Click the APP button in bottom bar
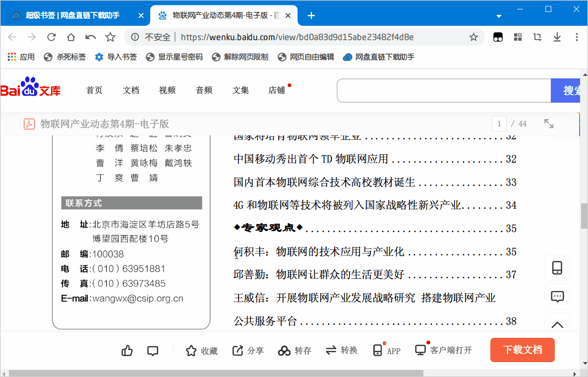 click(x=387, y=350)
